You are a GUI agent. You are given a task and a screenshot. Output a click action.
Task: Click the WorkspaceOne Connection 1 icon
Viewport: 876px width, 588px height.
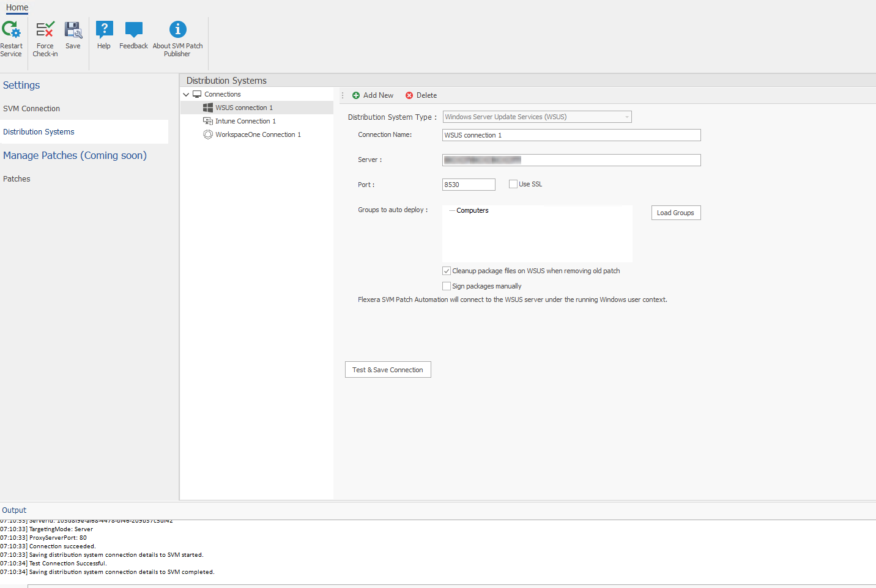coord(208,134)
